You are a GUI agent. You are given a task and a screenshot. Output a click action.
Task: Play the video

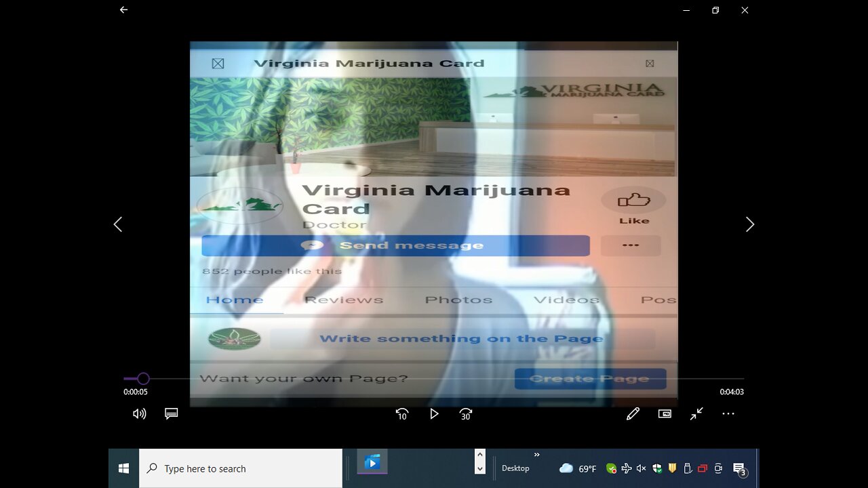click(434, 413)
